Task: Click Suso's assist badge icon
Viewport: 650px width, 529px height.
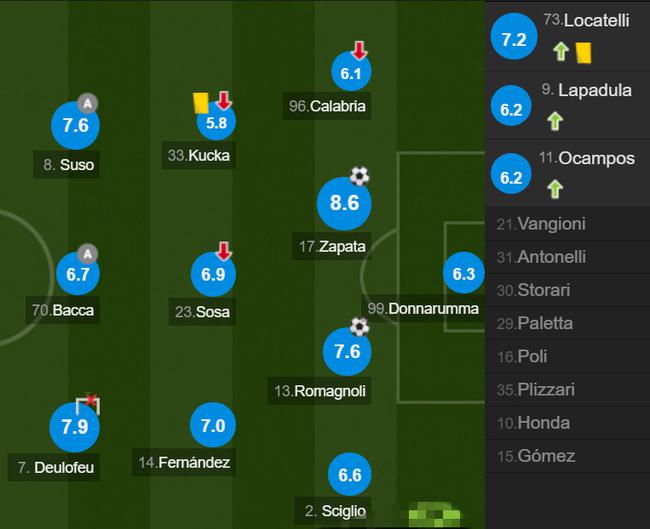Action: [87, 103]
